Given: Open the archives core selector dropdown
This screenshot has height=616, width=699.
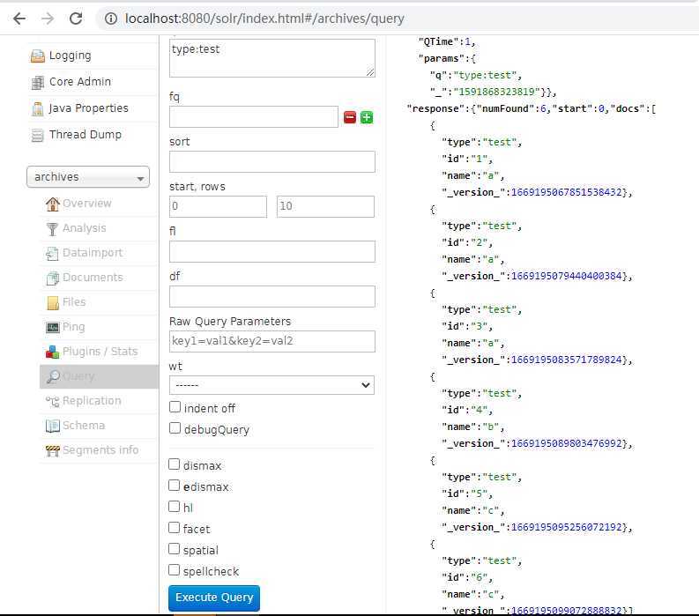Looking at the screenshot, I should pyautogui.click(x=88, y=177).
